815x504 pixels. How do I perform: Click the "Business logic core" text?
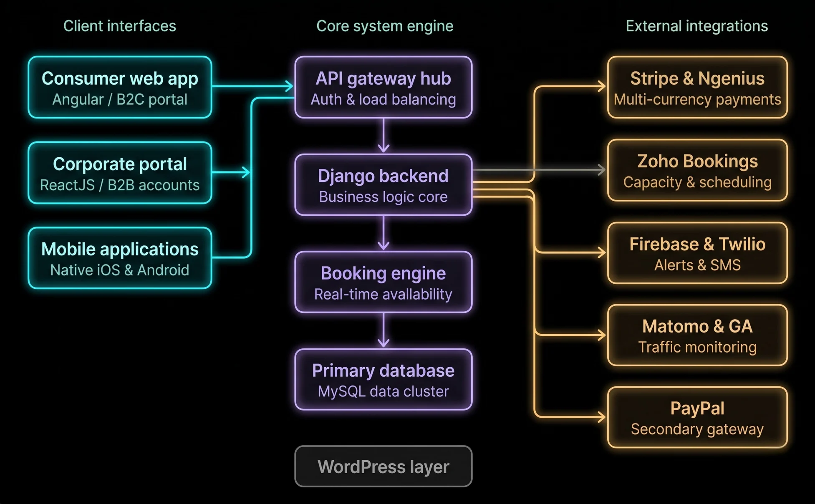[x=383, y=197]
